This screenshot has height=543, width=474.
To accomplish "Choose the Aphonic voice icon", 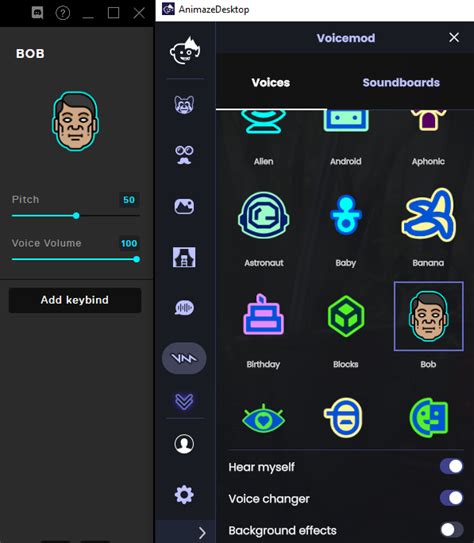I will click(x=428, y=121).
